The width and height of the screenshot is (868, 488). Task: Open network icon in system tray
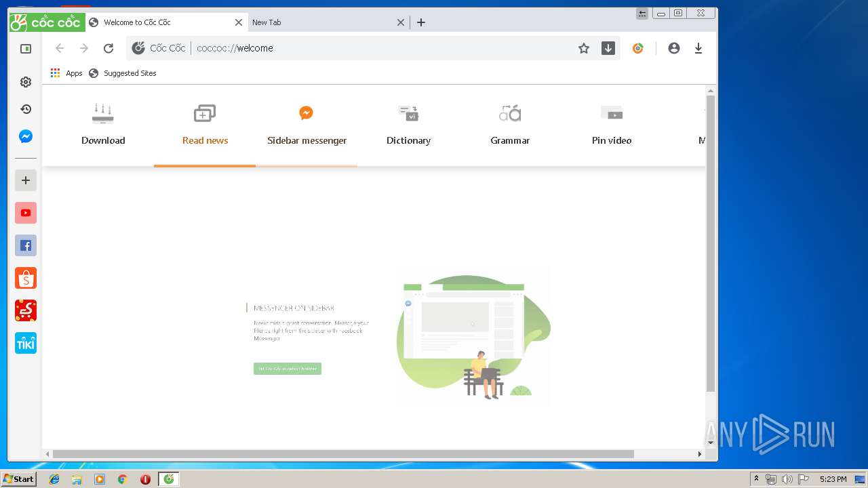coord(771,479)
